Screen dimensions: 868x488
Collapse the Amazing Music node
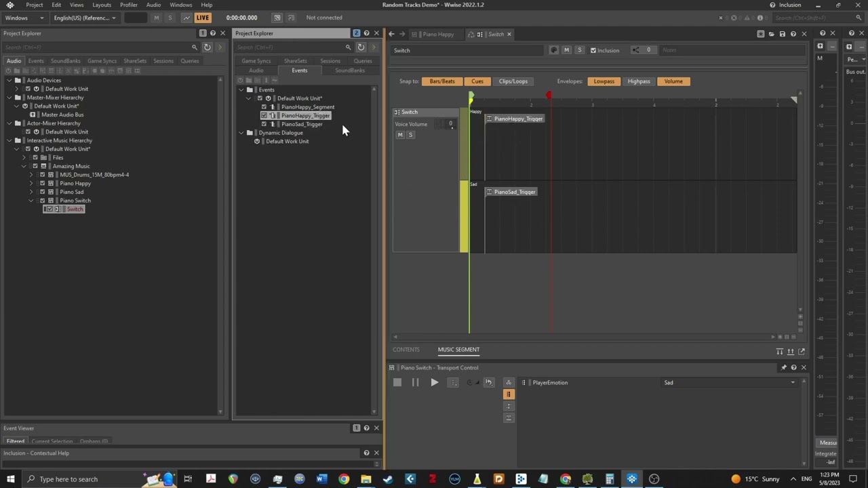24,166
